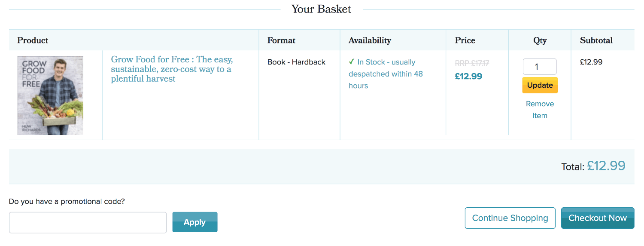The height and width of the screenshot is (246, 644).
Task: Click the green In Stock checkmark icon
Action: point(352,62)
